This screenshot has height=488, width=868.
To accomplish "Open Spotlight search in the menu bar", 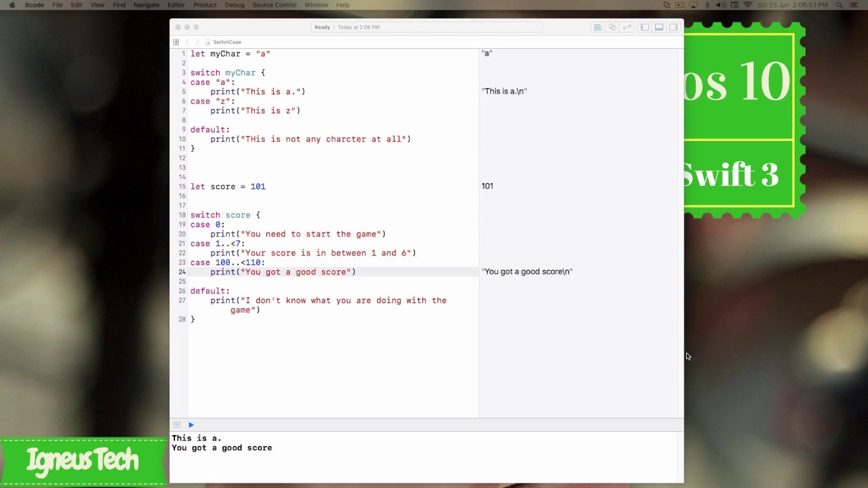I will tap(839, 5).
